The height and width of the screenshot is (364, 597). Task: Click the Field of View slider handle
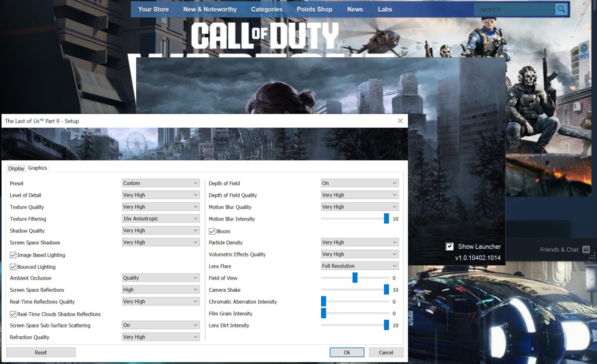point(355,278)
